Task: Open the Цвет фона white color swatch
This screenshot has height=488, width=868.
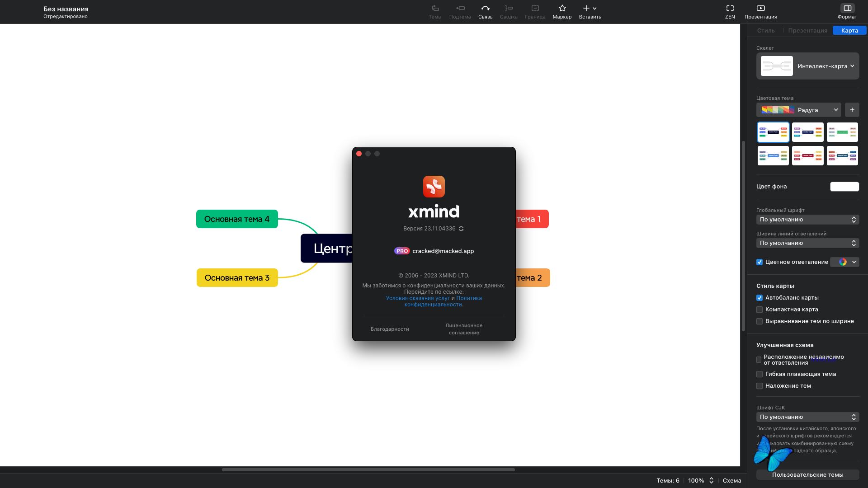Action: tap(844, 187)
